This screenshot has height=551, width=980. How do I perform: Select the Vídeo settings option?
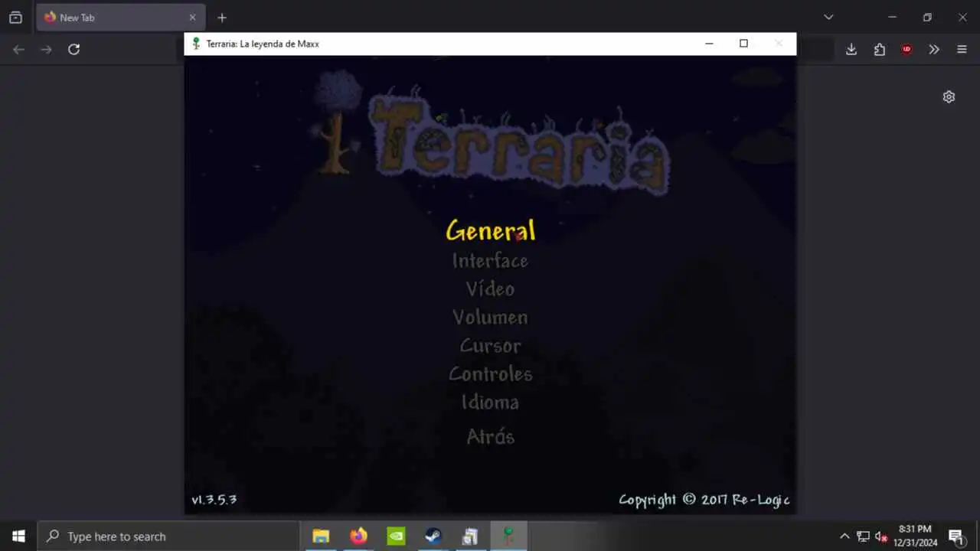tap(490, 289)
